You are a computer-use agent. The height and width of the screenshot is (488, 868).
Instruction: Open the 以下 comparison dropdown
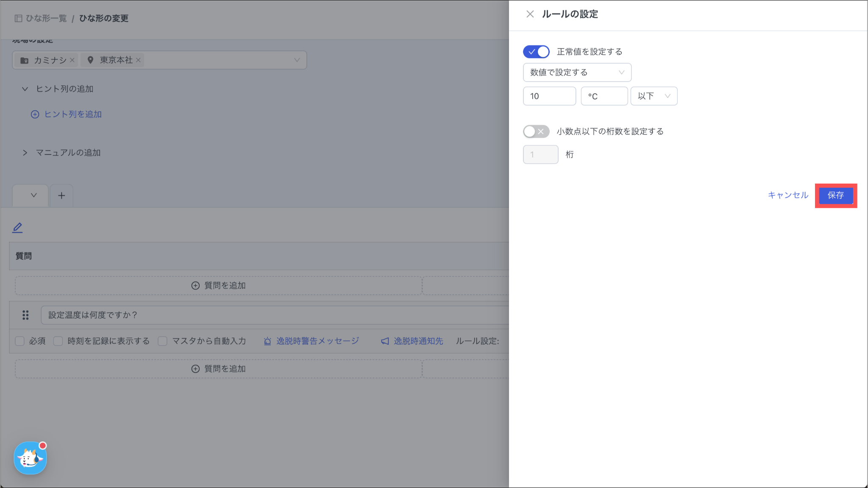[654, 96]
